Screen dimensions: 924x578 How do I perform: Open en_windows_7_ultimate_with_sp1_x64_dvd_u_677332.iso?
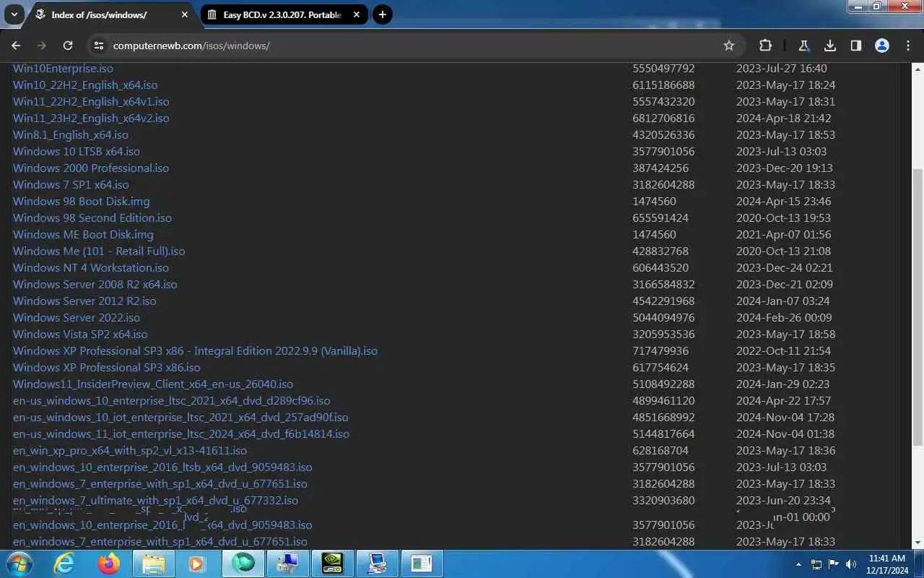(x=155, y=501)
